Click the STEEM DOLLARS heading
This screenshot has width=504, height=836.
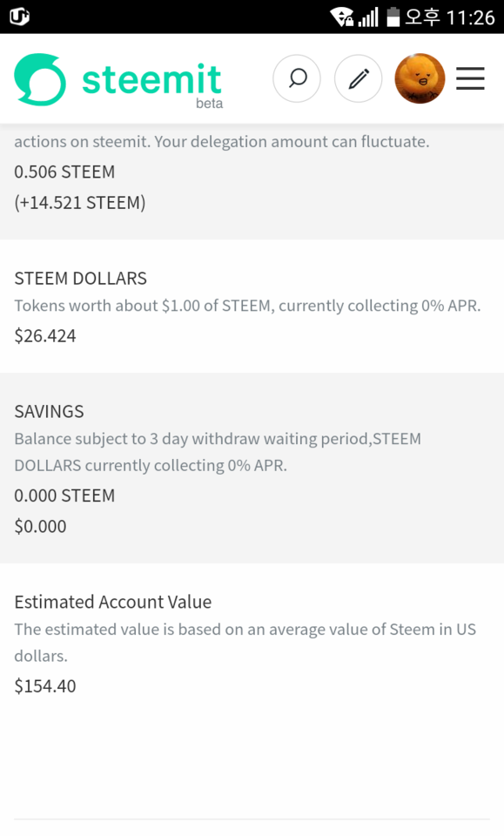(x=80, y=279)
